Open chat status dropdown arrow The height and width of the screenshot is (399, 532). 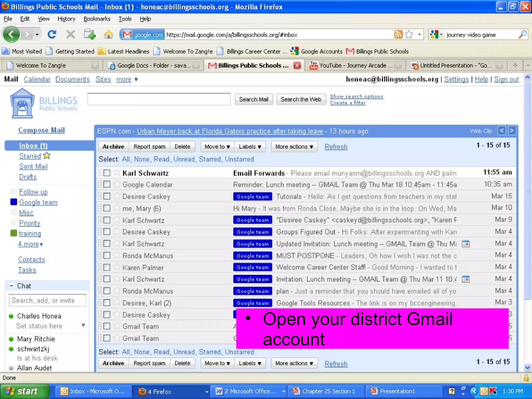(x=83, y=325)
